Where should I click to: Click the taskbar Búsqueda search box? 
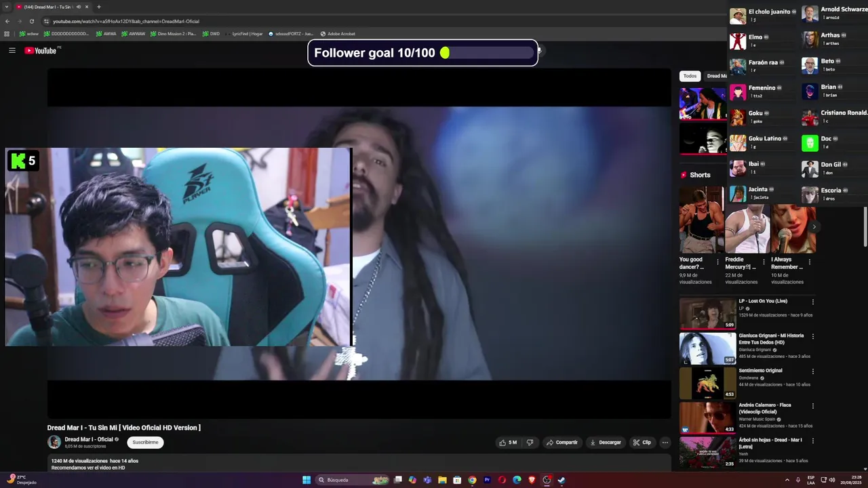(x=353, y=480)
